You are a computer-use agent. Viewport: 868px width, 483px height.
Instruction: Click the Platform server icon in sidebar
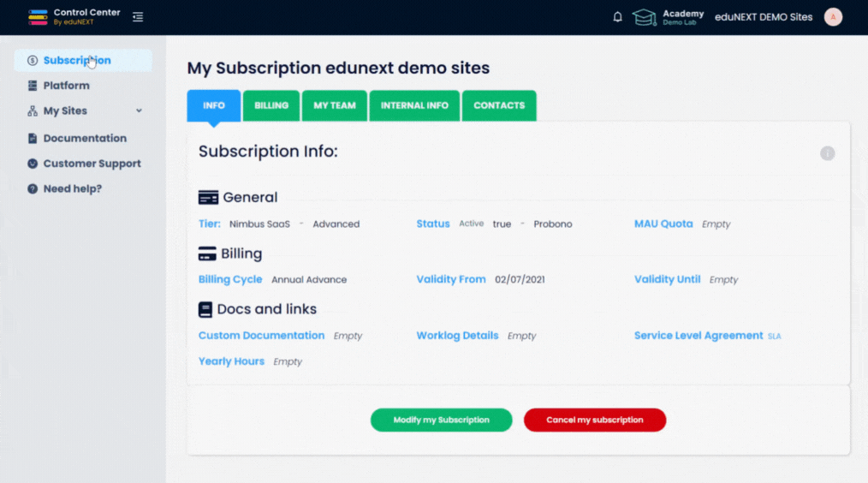(x=33, y=86)
